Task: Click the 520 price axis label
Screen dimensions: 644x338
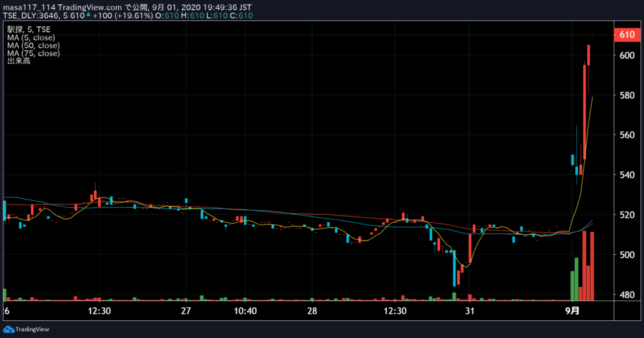Action: pyautogui.click(x=627, y=215)
